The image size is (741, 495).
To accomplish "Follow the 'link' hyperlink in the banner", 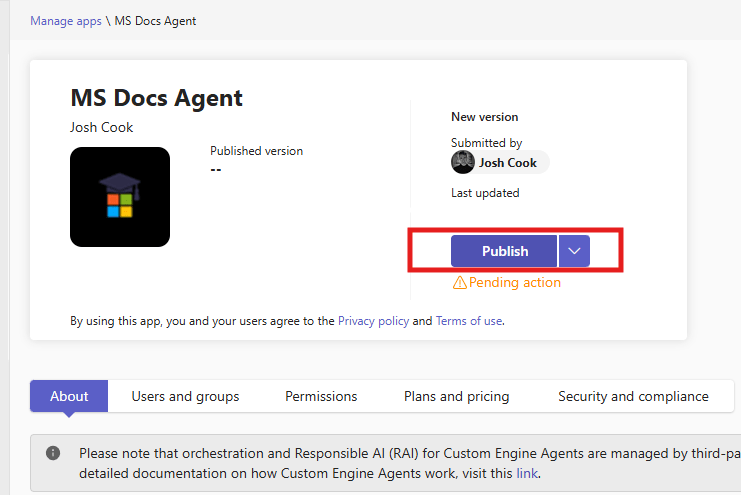I will 526,473.
